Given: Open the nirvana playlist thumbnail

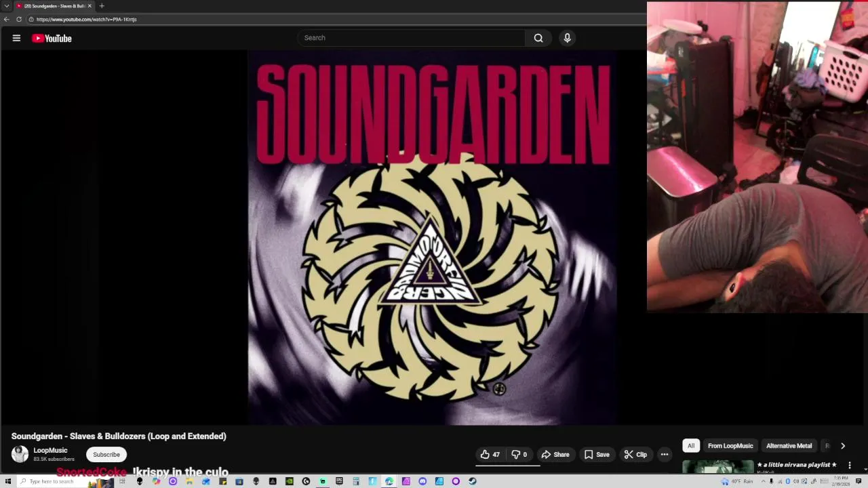Looking at the screenshot, I should tap(718, 467).
